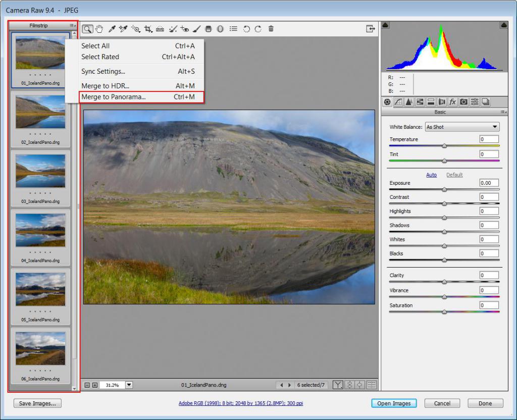Go to the previous image arrow

tap(281, 385)
